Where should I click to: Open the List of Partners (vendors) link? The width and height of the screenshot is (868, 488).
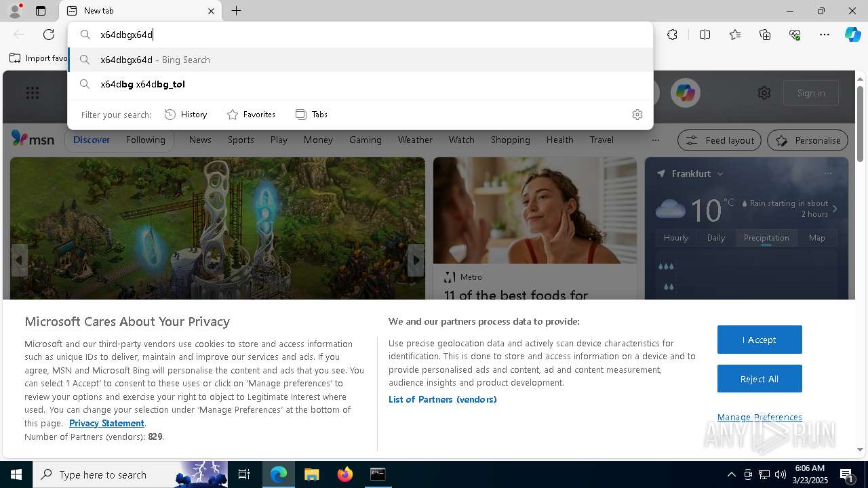(x=443, y=399)
